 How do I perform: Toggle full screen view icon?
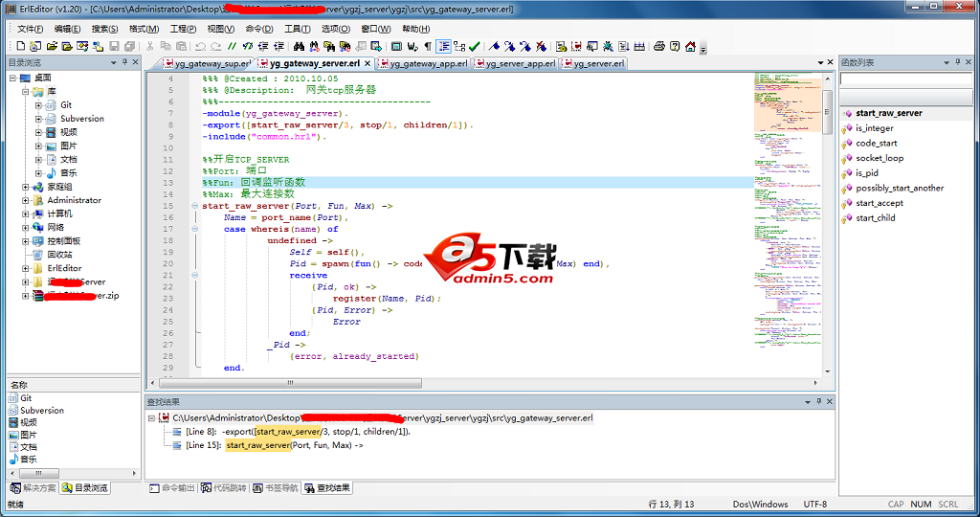pos(396,46)
